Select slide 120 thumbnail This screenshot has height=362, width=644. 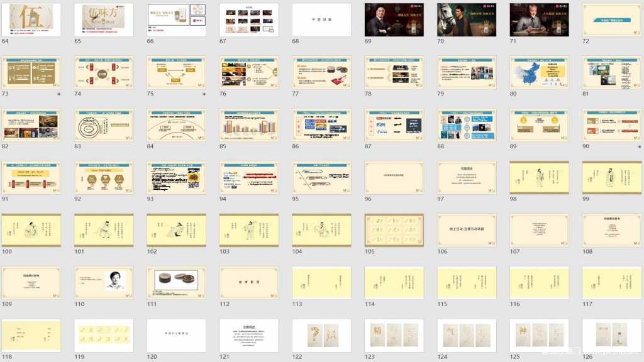click(x=177, y=336)
